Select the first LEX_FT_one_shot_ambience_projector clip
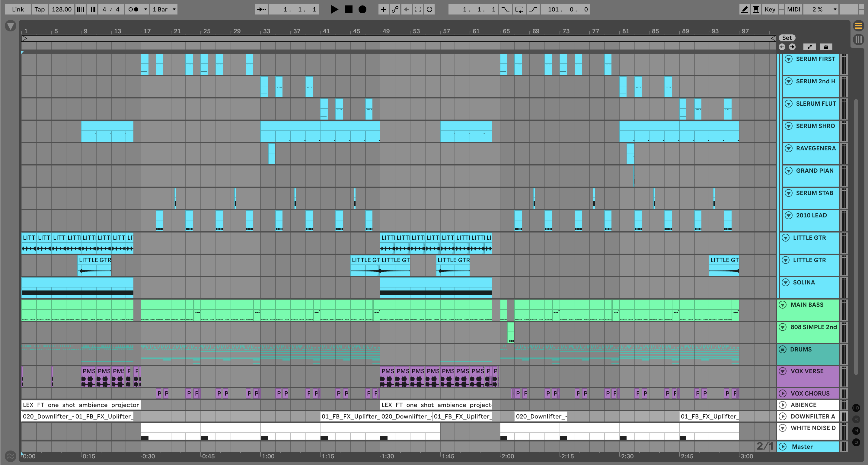This screenshot has width=868, height=465. pos(81,405)
